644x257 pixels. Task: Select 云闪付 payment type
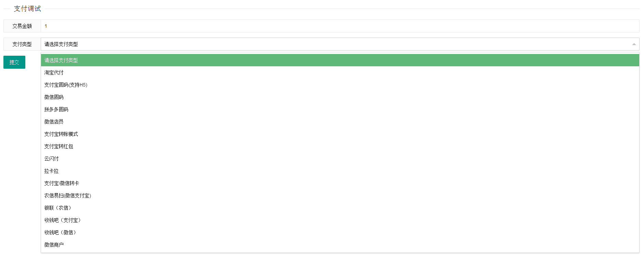(52, 159)
